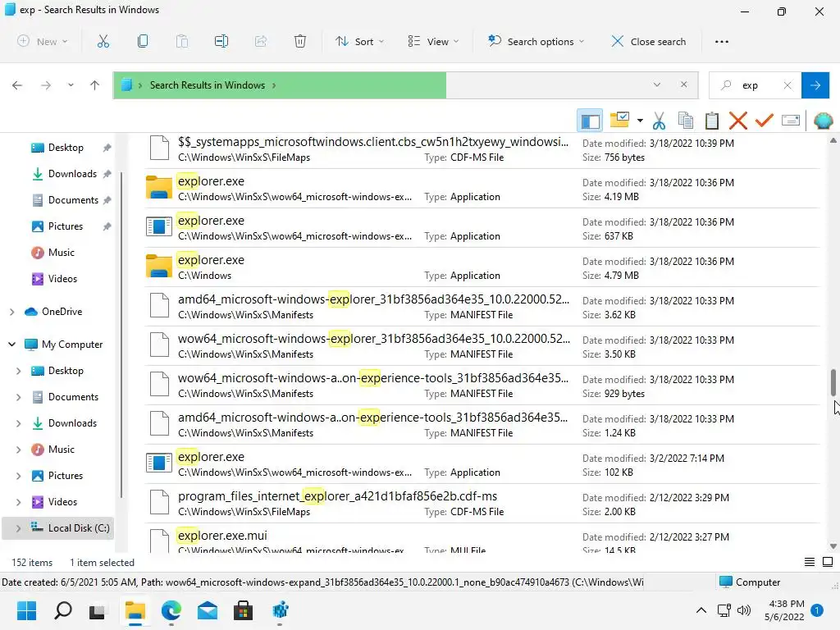This screenshot has width=840, height=630.
Task: Click the address bar clear X button
Action: click(683, 84)
